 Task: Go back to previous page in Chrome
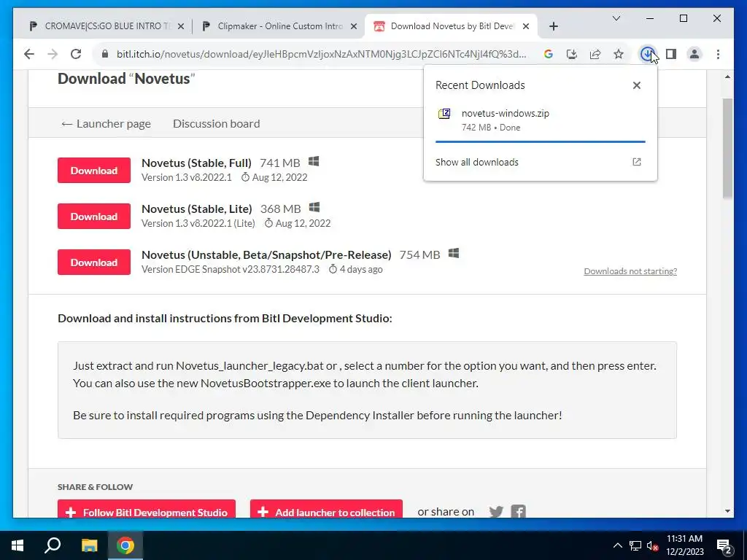[x=29, y=54]
